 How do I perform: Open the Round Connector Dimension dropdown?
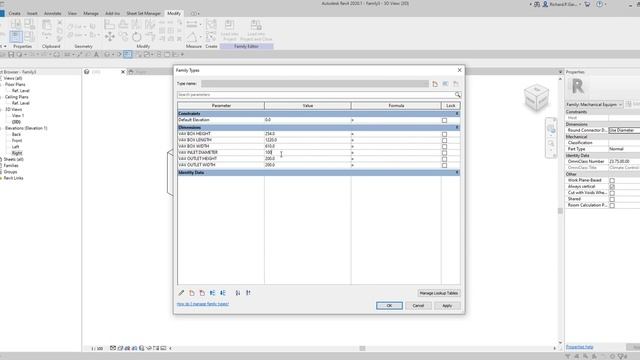point(624,130)
